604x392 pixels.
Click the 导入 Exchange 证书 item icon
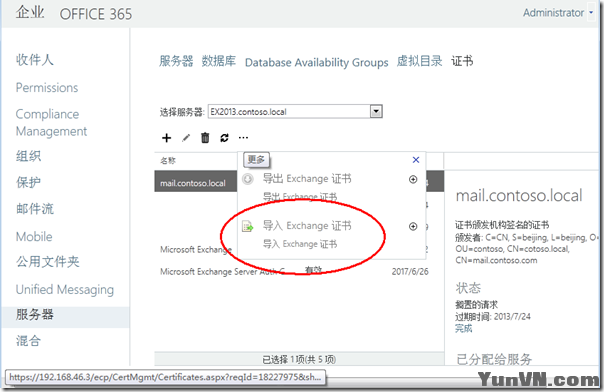coord(248,226)
